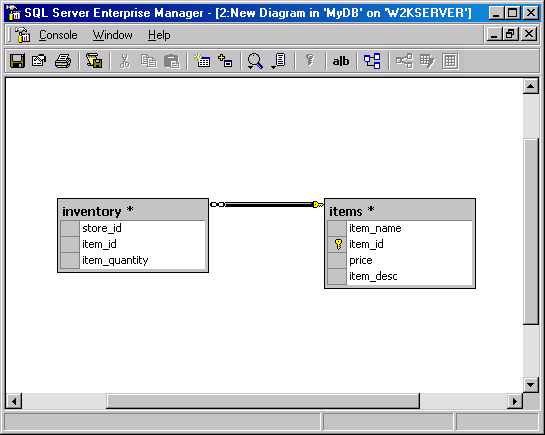This screenshot has height=435, width=545.
Task: Open the Zoom magnifier dropdown
Action: point(255,61)
